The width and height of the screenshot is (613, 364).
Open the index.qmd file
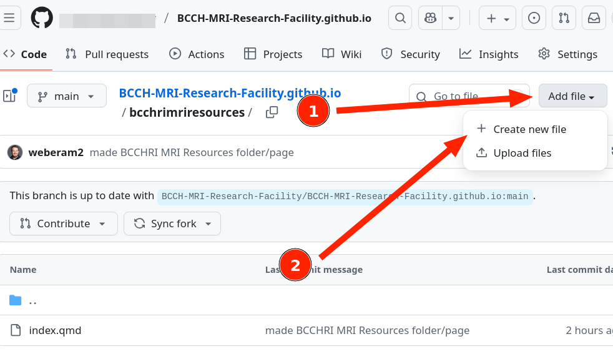(x=55, y=330)
